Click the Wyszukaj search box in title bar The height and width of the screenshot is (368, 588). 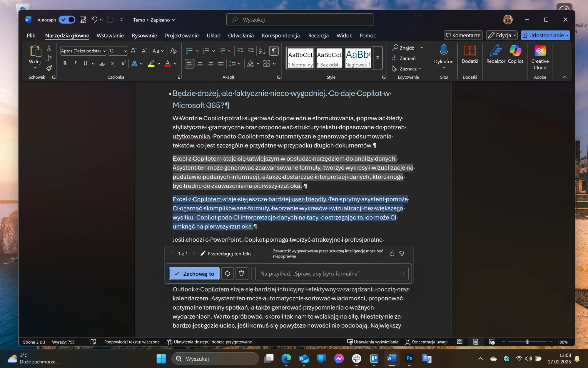300,20
